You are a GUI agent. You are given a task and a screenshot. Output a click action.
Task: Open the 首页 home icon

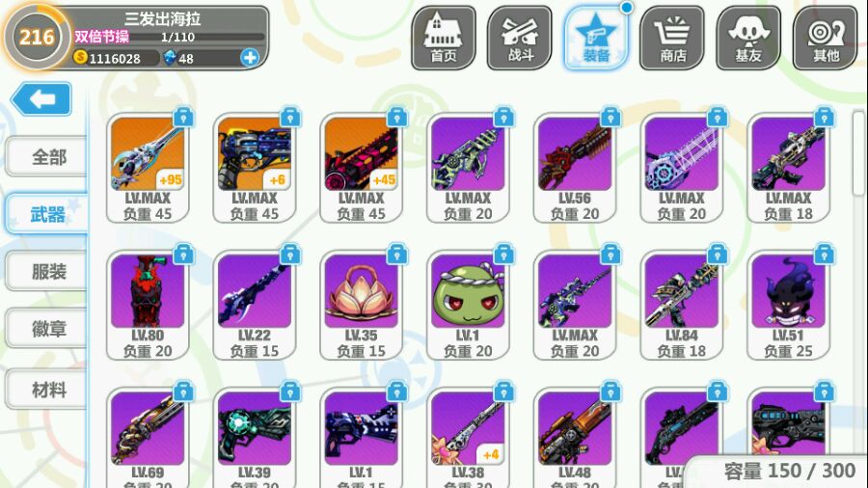tap(444, 38)
